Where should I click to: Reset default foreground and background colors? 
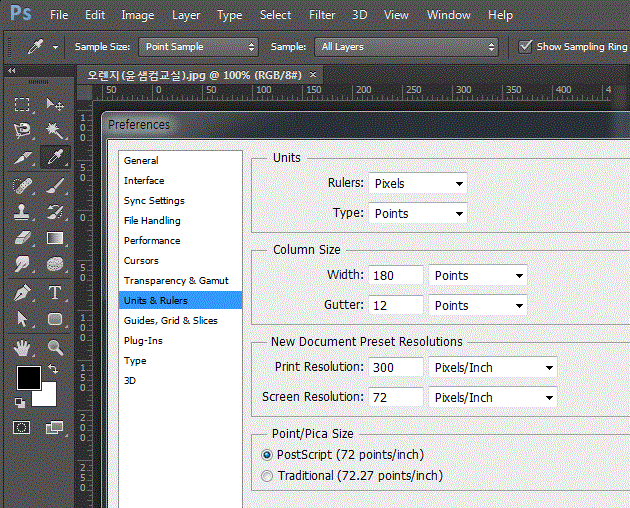point(19,402)
